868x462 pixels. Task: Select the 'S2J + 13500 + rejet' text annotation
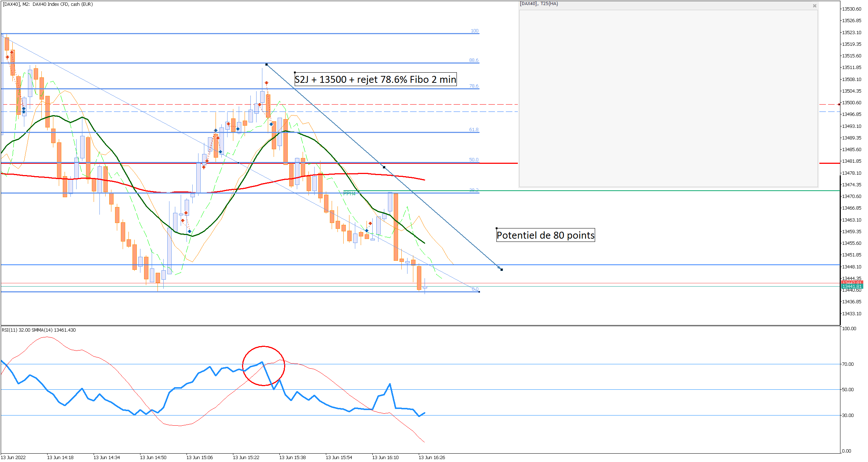[375, 80]
